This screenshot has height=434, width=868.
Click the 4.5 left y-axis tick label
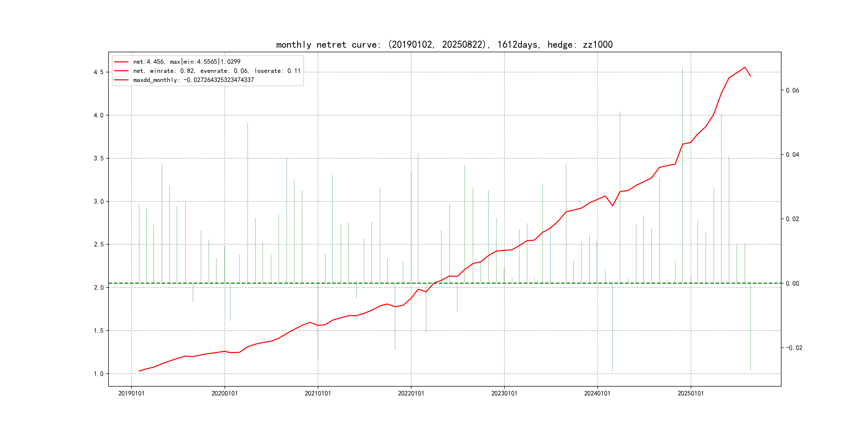click(98, 72)
